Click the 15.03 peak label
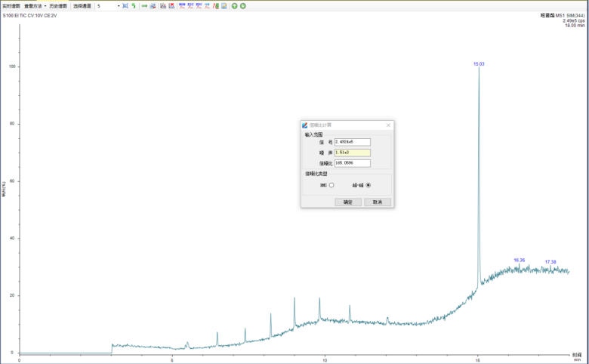589x364 pixels. pos(479,64)
